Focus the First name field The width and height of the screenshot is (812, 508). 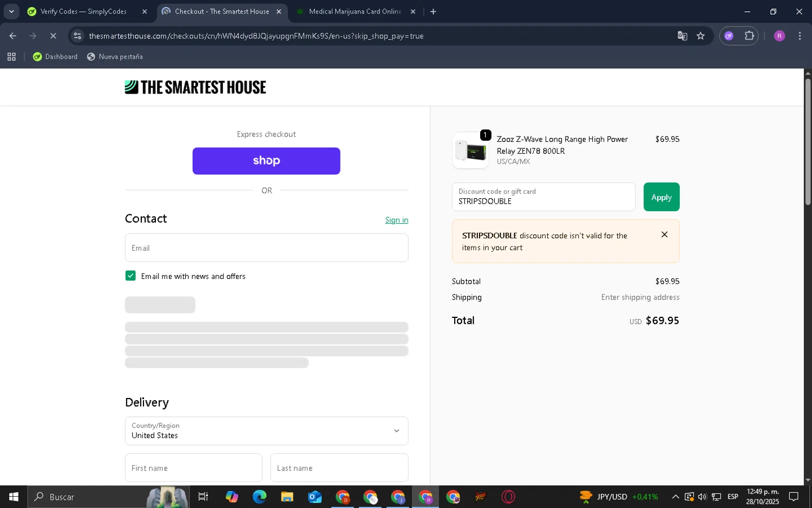pos(193,468)
